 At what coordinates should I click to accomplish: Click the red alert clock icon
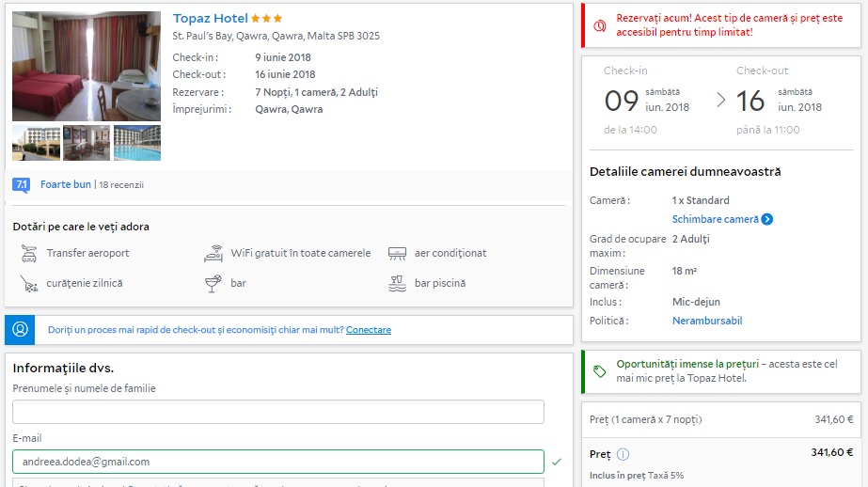point(598,25)
